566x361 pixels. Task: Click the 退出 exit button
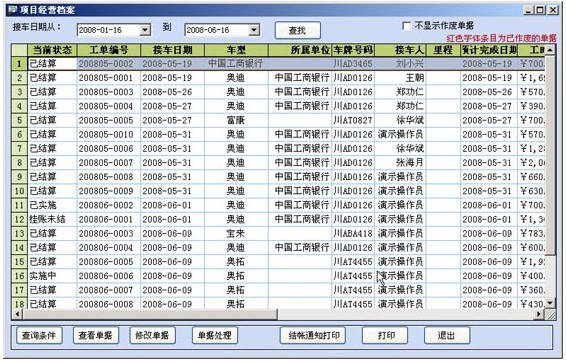point(447,335)
